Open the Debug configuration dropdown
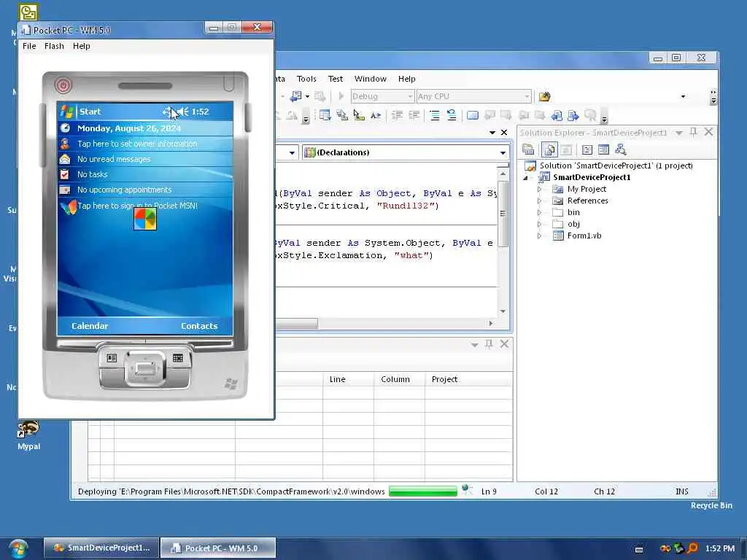The width and height of the screenshot is (747, 560). pyautogui.click(x=409, y=97)
